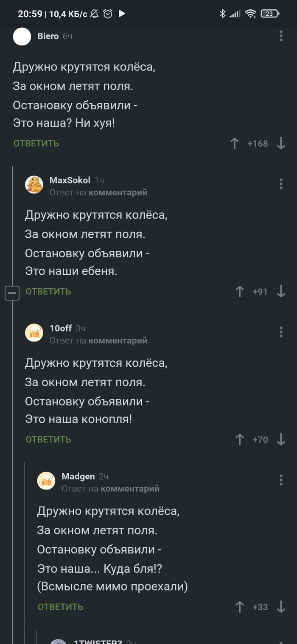Tap MaxSokol's cat avatar
The image size is (297, 644).
coord(34,185)
